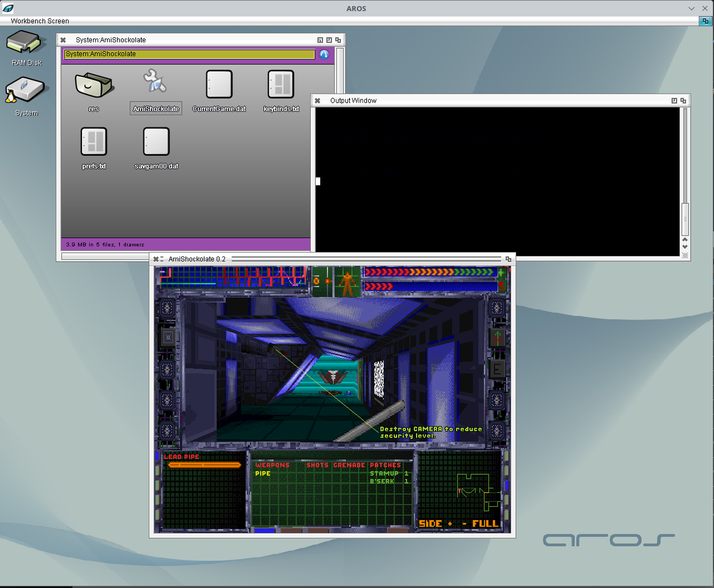714x588 pixels.
Task: Click bottom round button on game's left panel
Action: click(167, 430)
